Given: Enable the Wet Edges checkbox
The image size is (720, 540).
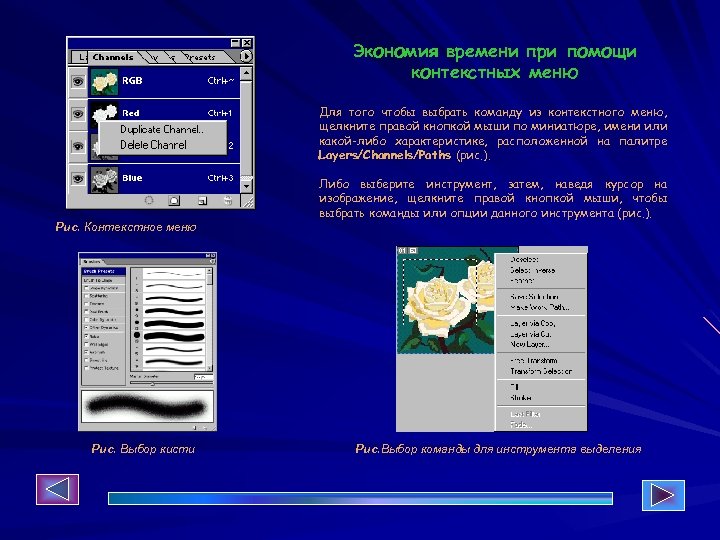Looking at the screenshot, I should point(86,344).
